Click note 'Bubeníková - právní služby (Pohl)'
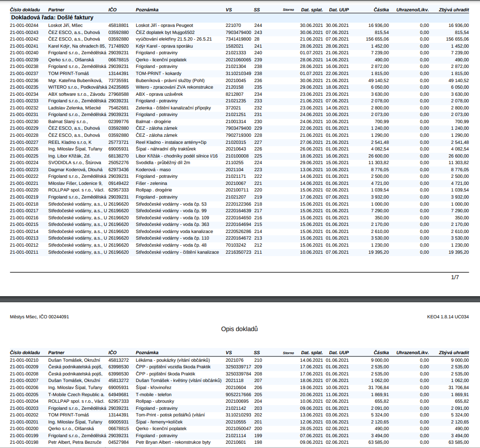 [x=170, y=80]
